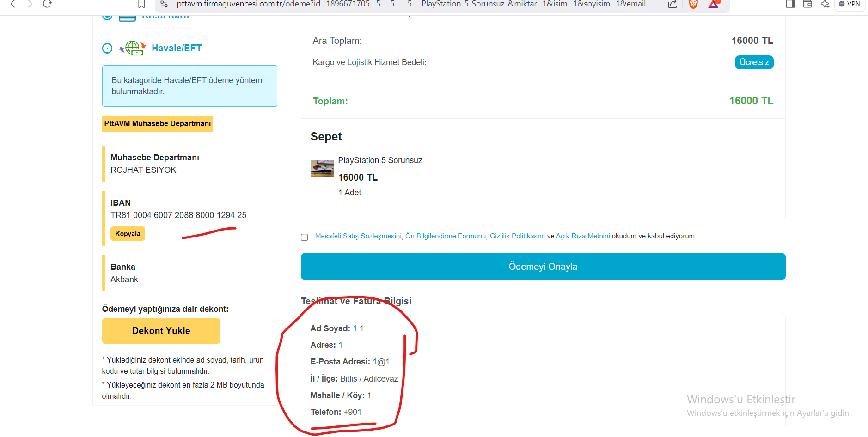868x437 pixels.
Task: Click the Havale/EFT payment label
Action: 177,48
